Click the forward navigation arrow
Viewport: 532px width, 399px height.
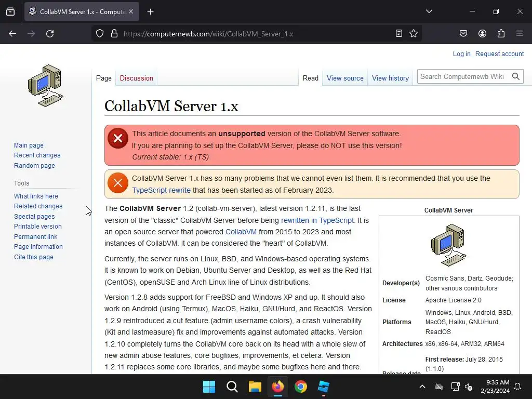pyautogui.click(x=31, y=34)
